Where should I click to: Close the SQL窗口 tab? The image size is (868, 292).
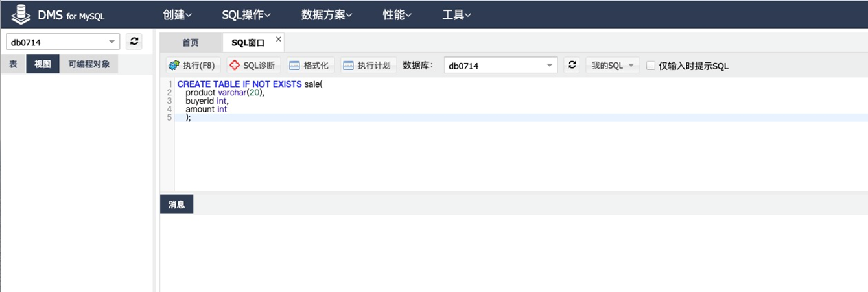279,40
